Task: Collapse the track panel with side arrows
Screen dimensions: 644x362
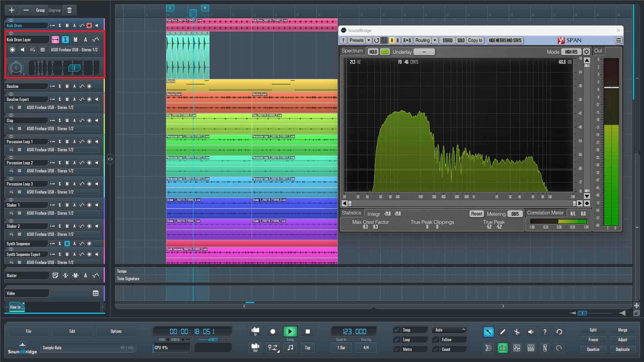Action: pyautogui.click(x=110, y=159)
